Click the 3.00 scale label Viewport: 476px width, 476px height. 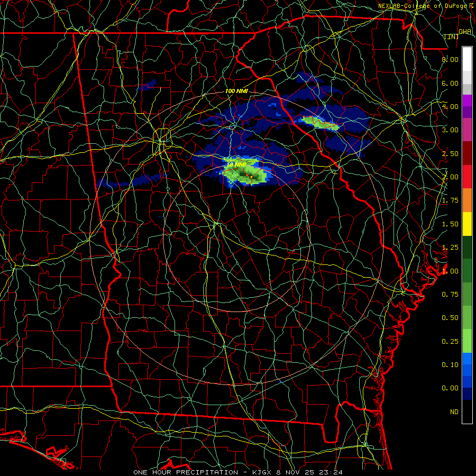(450, 130)
